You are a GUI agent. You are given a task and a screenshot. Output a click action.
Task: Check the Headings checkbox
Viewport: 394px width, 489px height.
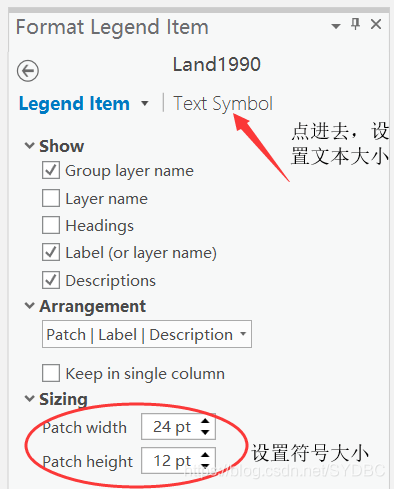pyautogui.click(x=51, y=225)
